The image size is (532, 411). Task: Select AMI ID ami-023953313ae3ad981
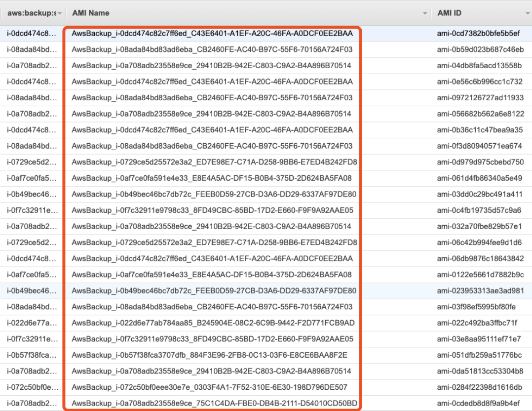click(481, 291)
